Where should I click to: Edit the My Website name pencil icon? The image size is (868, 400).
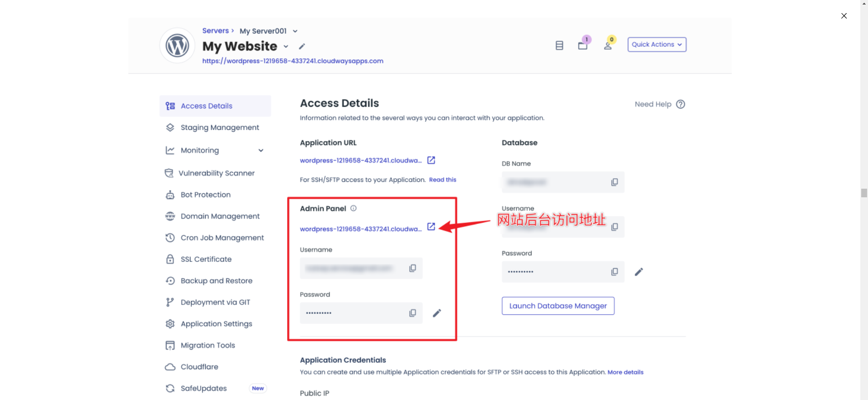(302, 47)
